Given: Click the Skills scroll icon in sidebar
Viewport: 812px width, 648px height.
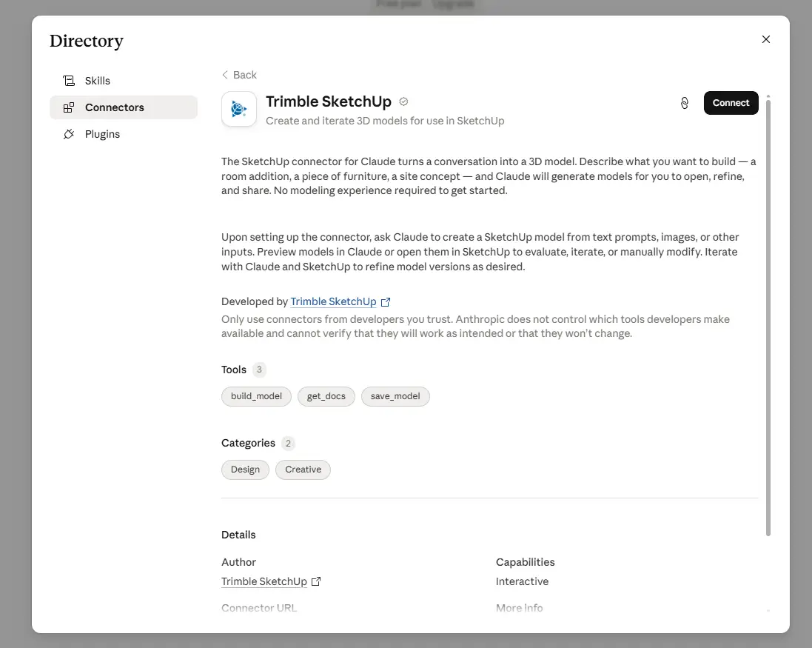Looking at the screenshot, I should point(69,81).
